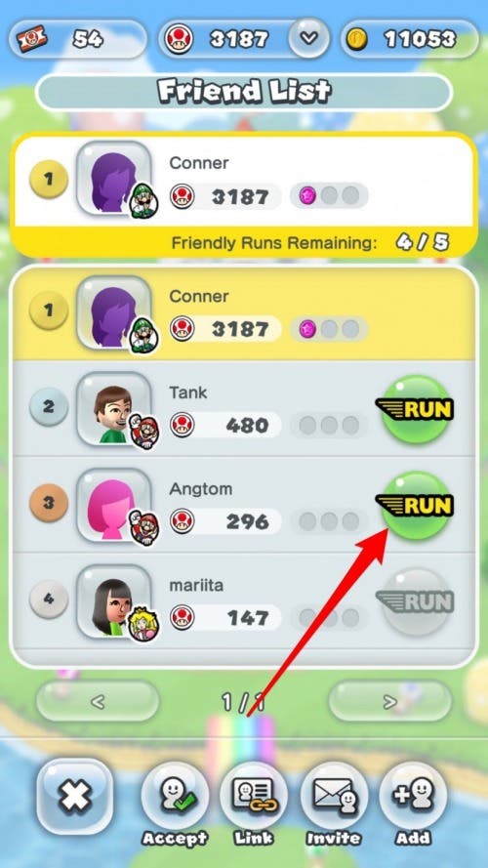Tap the grayed RUN button for mariita
This screenshot has width=488, height=868.
tap(416, 601)
